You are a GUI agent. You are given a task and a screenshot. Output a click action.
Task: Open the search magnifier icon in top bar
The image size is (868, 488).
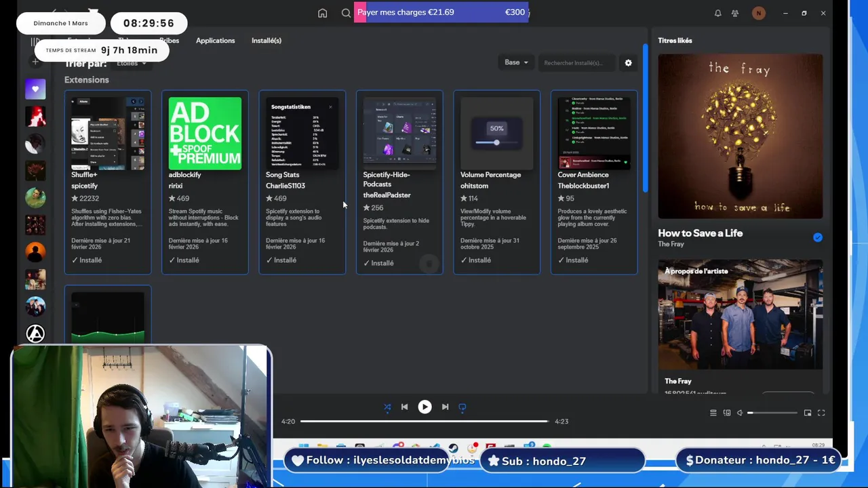(x=346, y=13)
